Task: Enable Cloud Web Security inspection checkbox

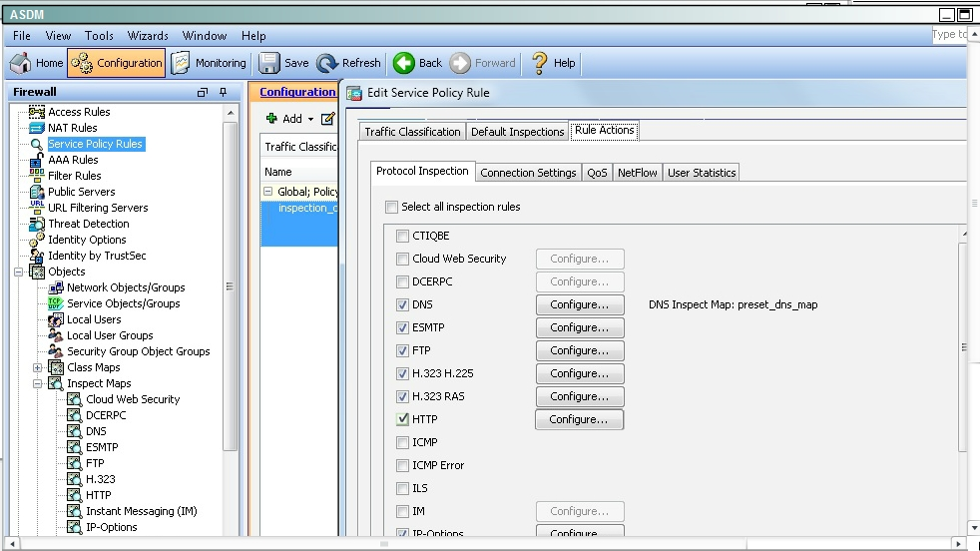Action: tap(402, 259)
